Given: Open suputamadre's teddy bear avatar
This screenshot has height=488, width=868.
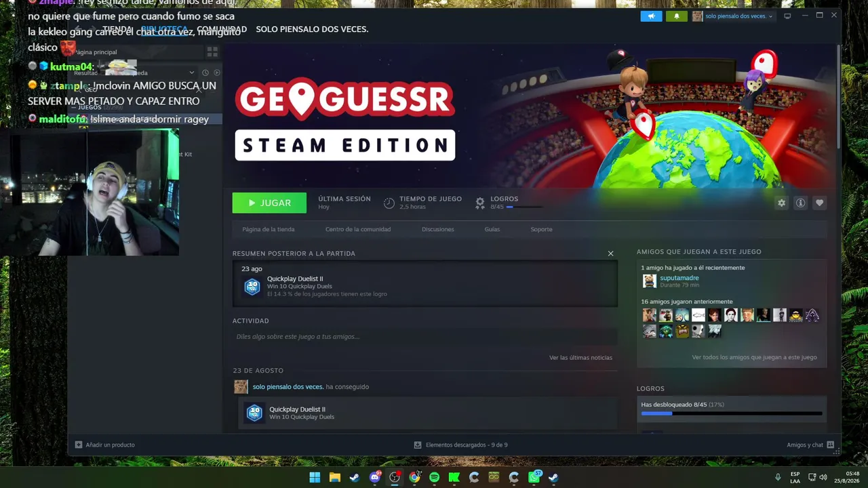Looking at the screenshot, I should click(x=649, y=281).
